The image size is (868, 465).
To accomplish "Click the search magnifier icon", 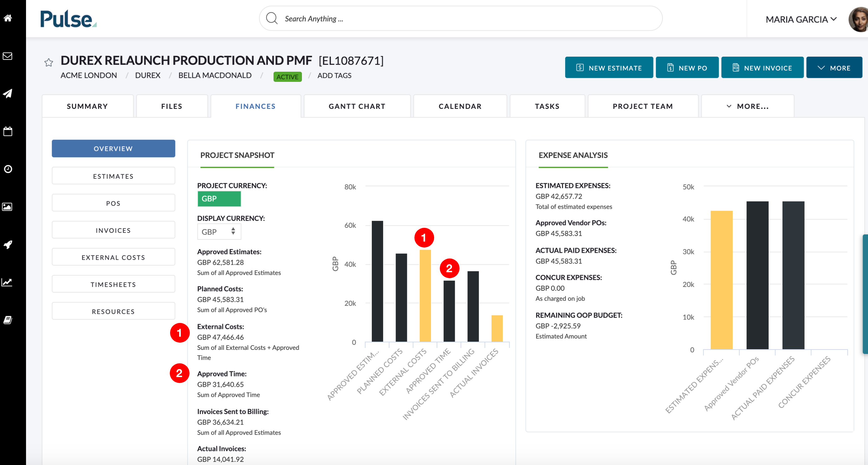I will [x=272, y=18].
